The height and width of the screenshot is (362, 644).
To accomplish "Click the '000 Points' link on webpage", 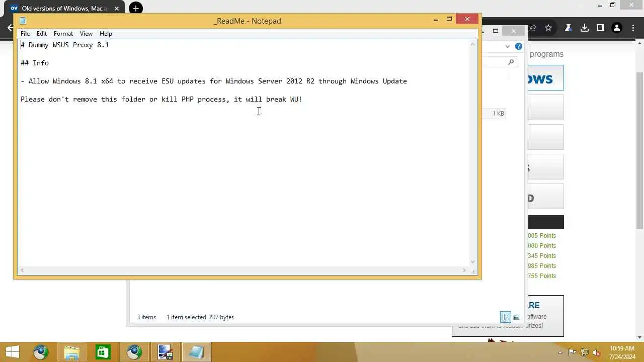I will click(542, 246).
